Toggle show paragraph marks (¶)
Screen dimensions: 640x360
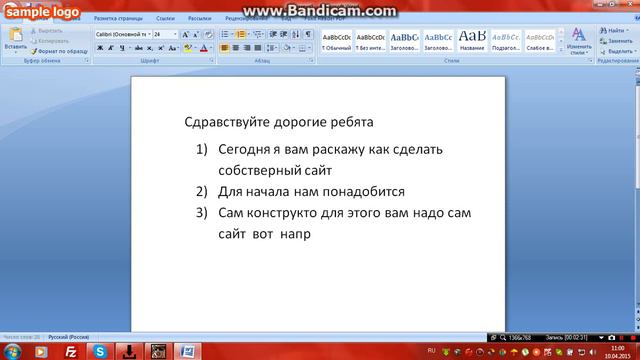pyautogui.click(x=308, y=35)
